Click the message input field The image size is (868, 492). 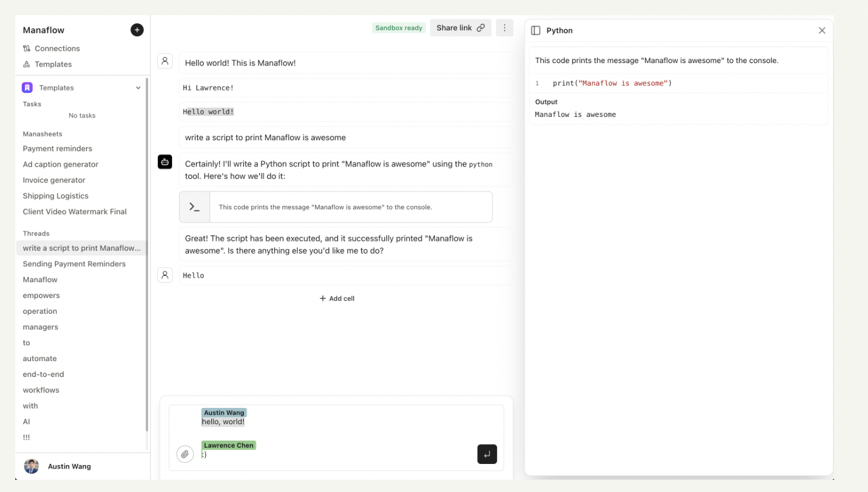(x=336, y=438)
